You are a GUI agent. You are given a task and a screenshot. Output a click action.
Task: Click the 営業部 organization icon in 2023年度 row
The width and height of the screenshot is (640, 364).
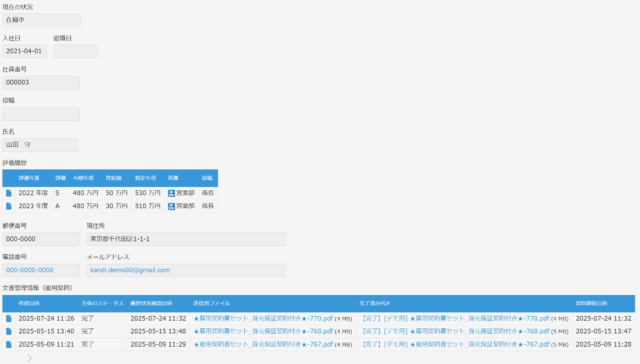point(171,206)
